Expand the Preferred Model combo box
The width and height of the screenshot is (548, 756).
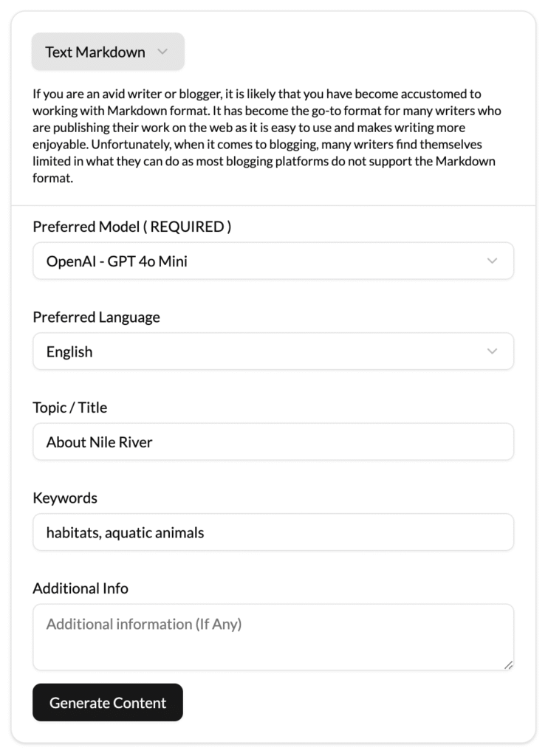coord(273,261)
